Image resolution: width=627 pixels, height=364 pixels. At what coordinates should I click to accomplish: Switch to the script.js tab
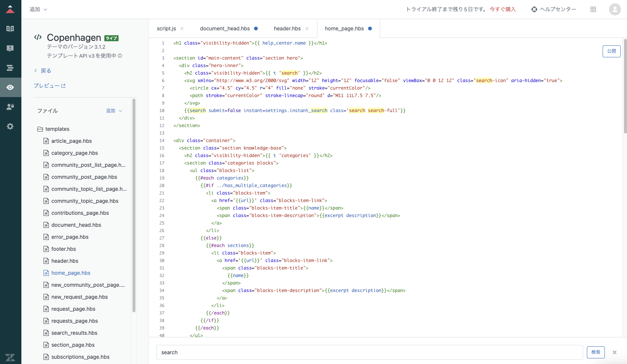(x=166, y=28)
